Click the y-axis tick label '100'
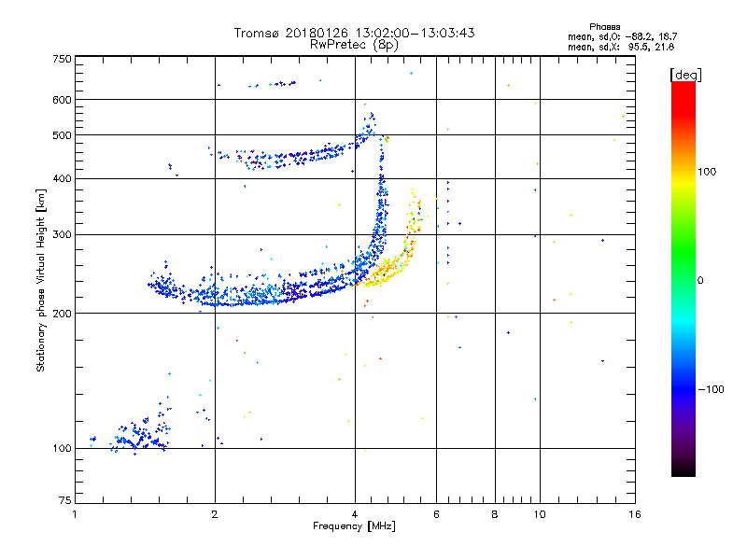747x560 pixels. point(62,448)
